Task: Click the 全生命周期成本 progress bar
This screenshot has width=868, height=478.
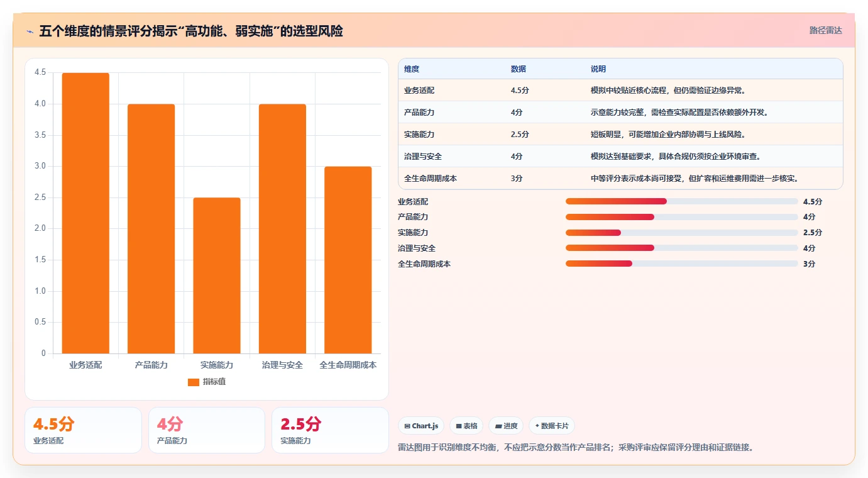Action: pos(681,264)
